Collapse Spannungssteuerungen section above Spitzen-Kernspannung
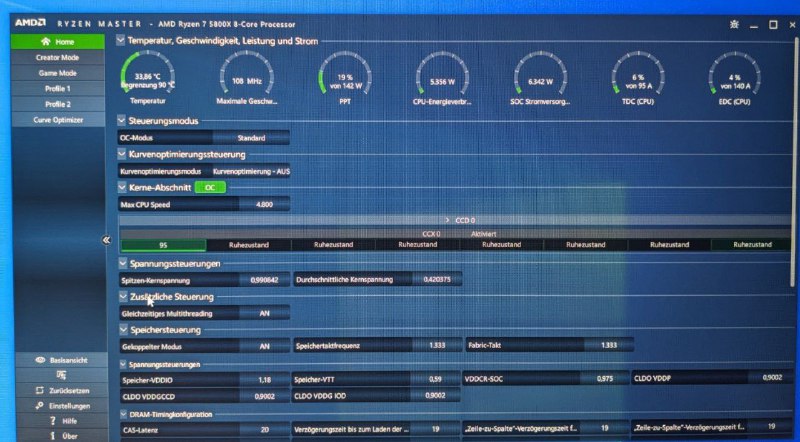This screenshot has height=442, width=800. point(122,263)
